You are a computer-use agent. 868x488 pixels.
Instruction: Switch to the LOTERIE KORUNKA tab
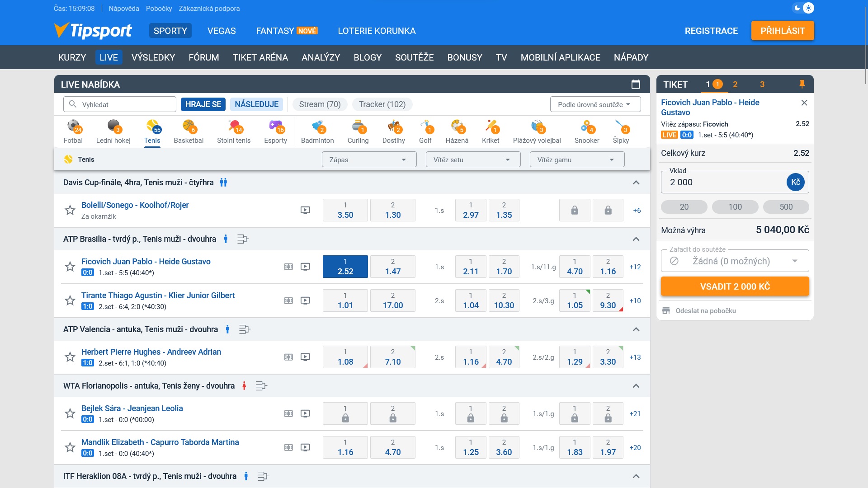click(377, 31)
